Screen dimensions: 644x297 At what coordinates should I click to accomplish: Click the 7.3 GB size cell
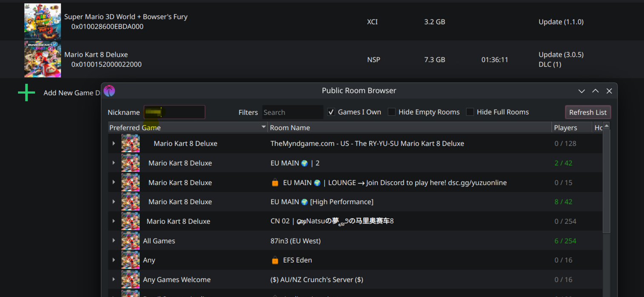coord(435,60)
